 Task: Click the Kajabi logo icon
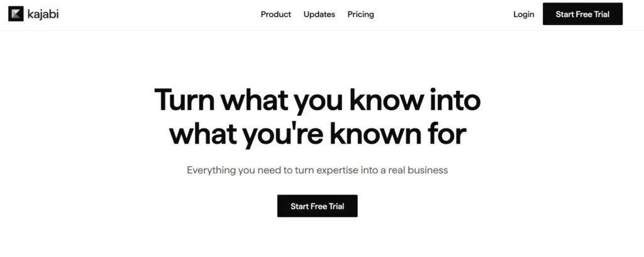click(16, 14)
